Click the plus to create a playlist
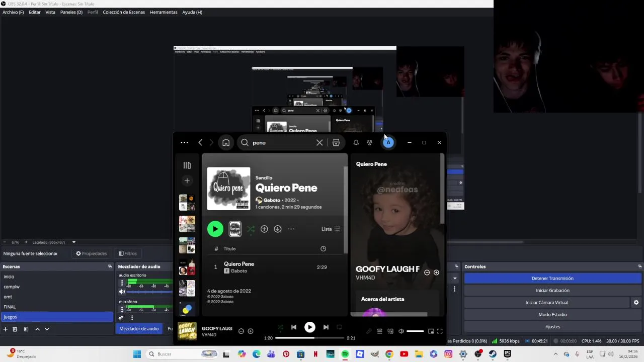 coord(187,181)
